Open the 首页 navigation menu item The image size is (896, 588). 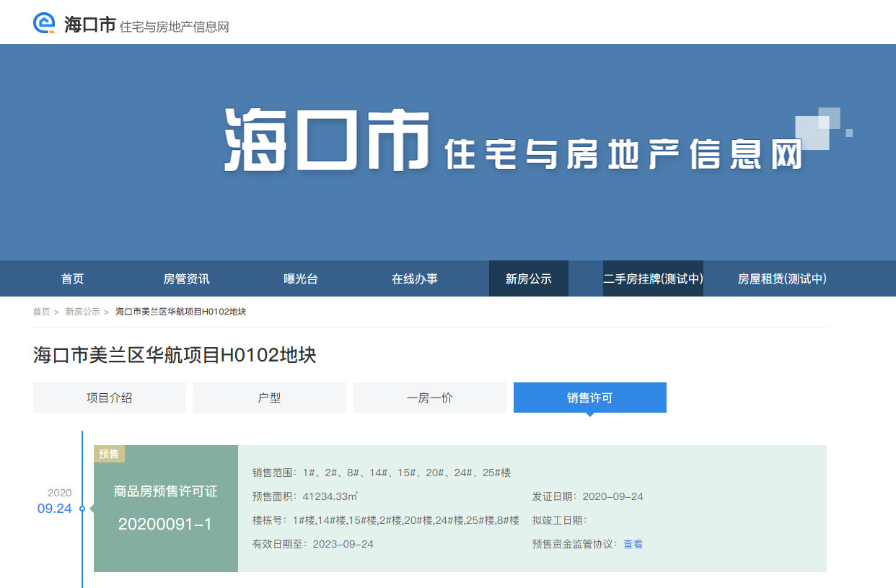click(x=72, y=279)
